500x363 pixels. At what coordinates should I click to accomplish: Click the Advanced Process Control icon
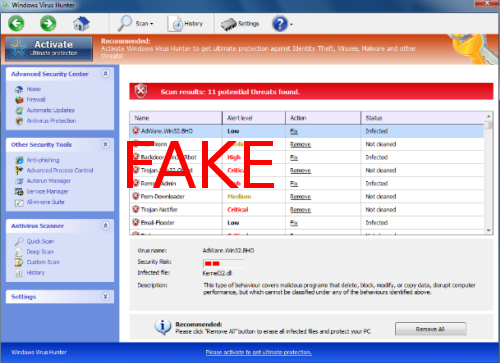(x=19, y=170)
